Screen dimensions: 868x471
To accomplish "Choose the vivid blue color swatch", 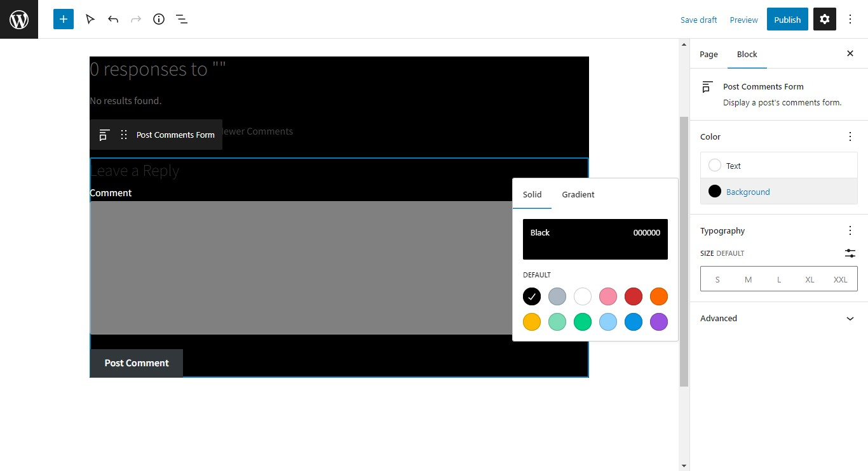I will tap(634, 322).
